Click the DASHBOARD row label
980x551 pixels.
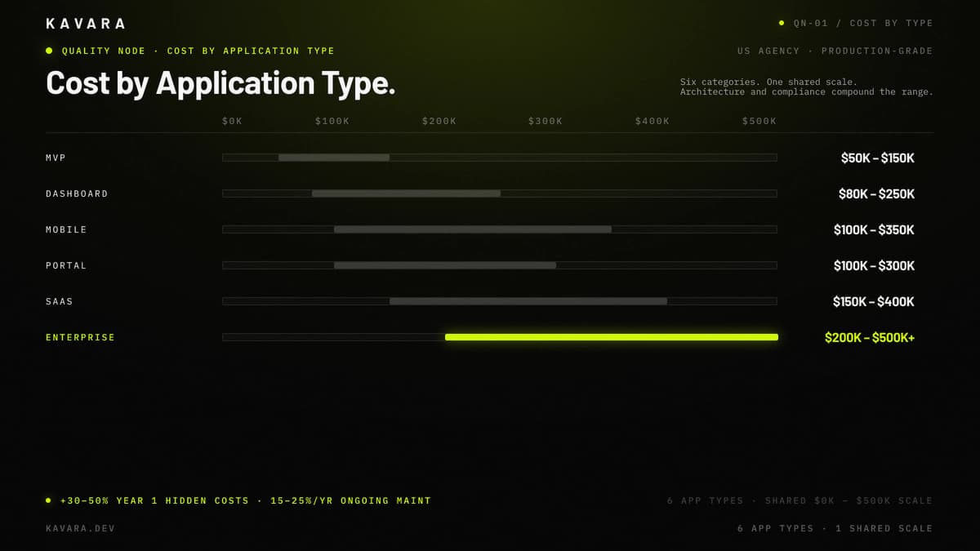(x=77, y=193)
